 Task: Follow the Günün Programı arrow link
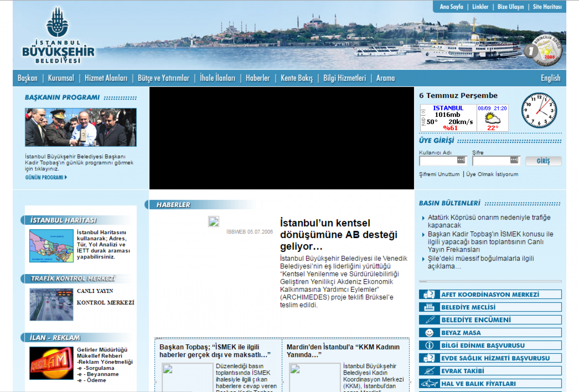tap(46, 177)
